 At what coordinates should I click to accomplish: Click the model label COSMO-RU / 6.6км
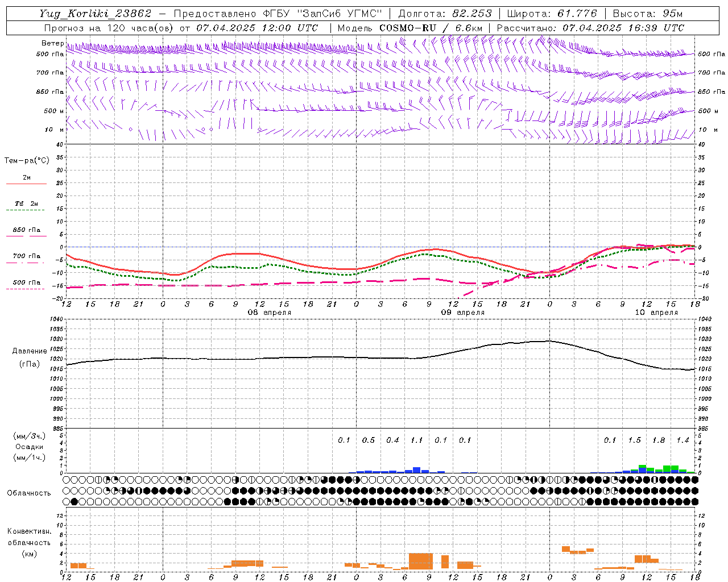(x=431, y=28)
